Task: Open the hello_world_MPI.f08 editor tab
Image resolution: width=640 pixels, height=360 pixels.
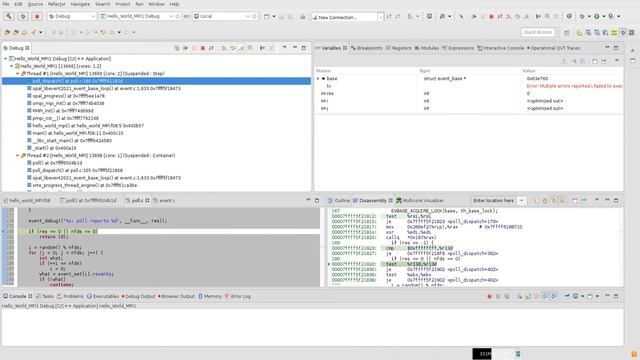Action: click(x=27, y=200)
